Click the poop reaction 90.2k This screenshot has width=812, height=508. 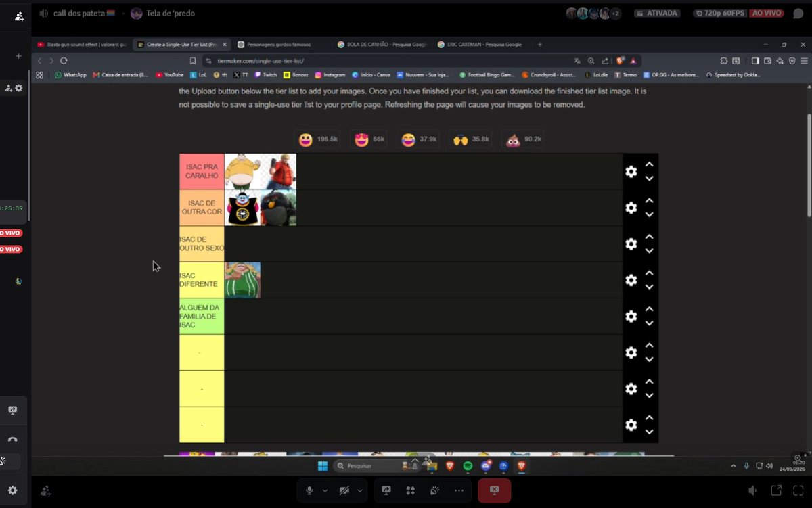click(x=523, y=139)
